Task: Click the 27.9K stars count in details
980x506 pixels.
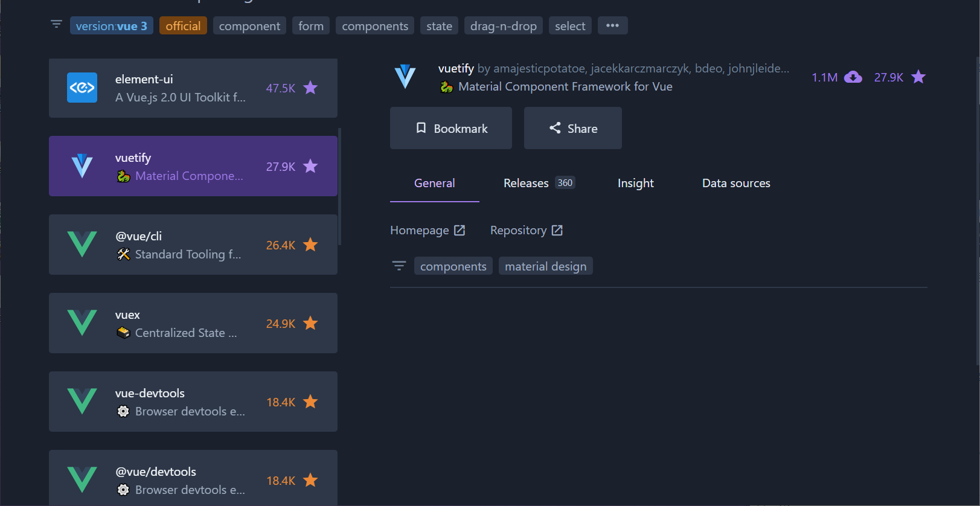Action: [889, 77]
